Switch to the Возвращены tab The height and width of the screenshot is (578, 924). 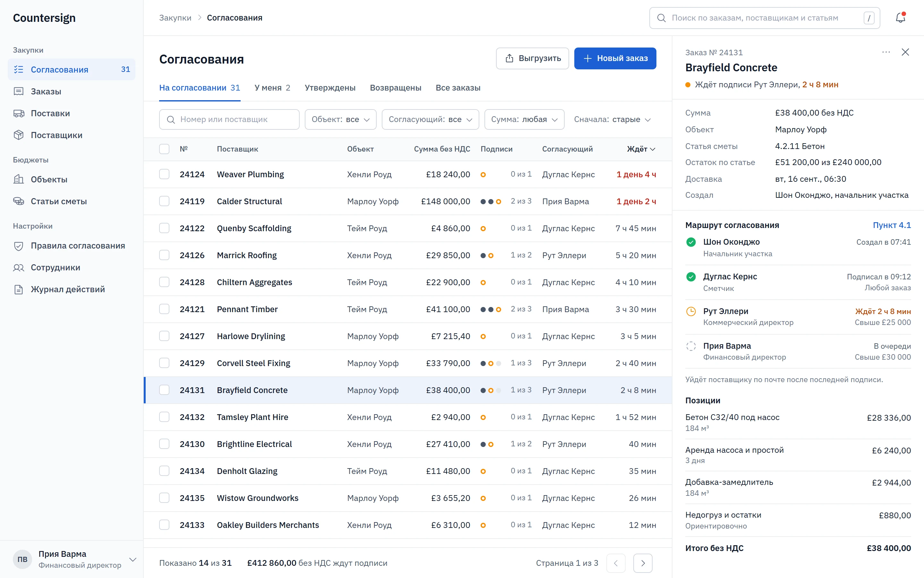click(x=396, y=88)
